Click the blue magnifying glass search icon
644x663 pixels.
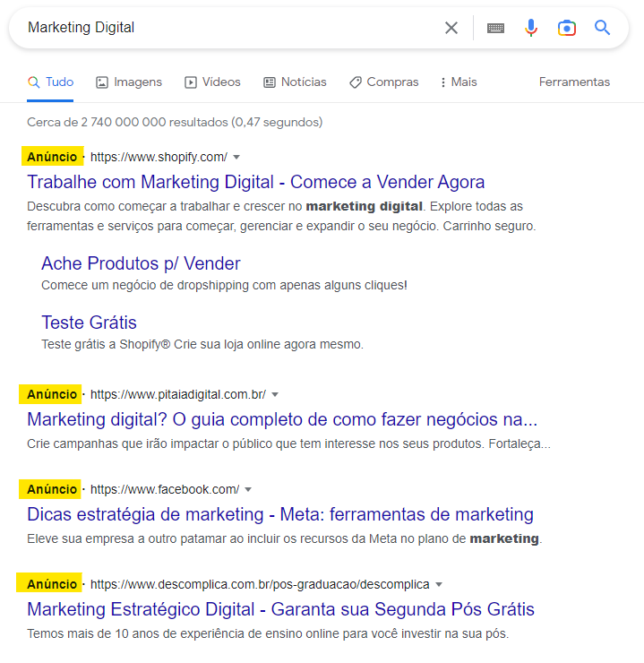click(603, 28)
